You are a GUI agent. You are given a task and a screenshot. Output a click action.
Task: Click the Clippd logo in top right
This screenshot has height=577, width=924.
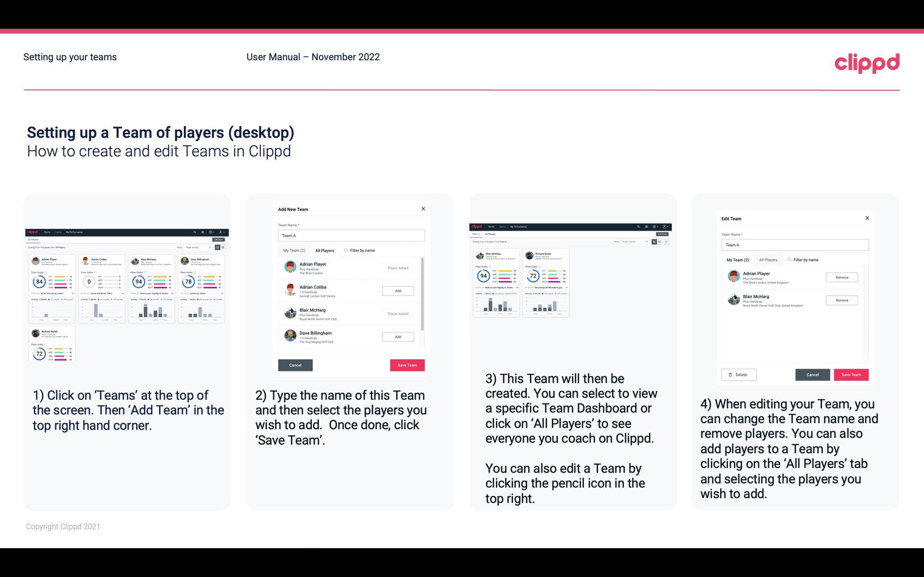tap(867, 62)
